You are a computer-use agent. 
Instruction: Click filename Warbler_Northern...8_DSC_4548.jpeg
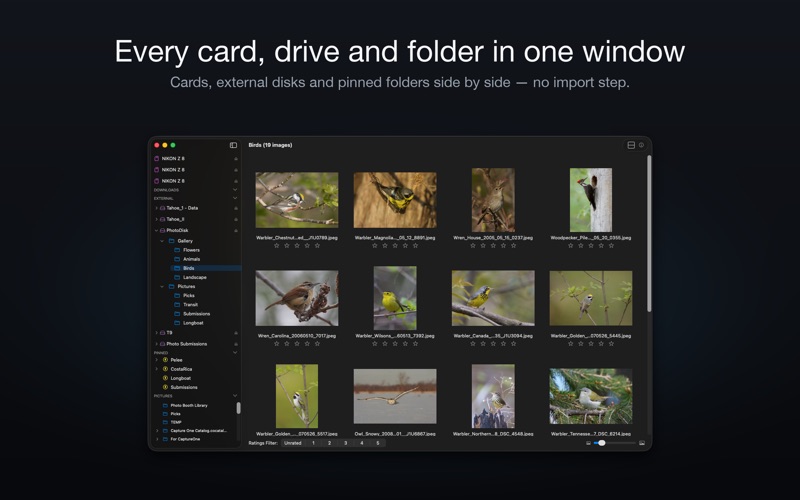coord(493,434)
